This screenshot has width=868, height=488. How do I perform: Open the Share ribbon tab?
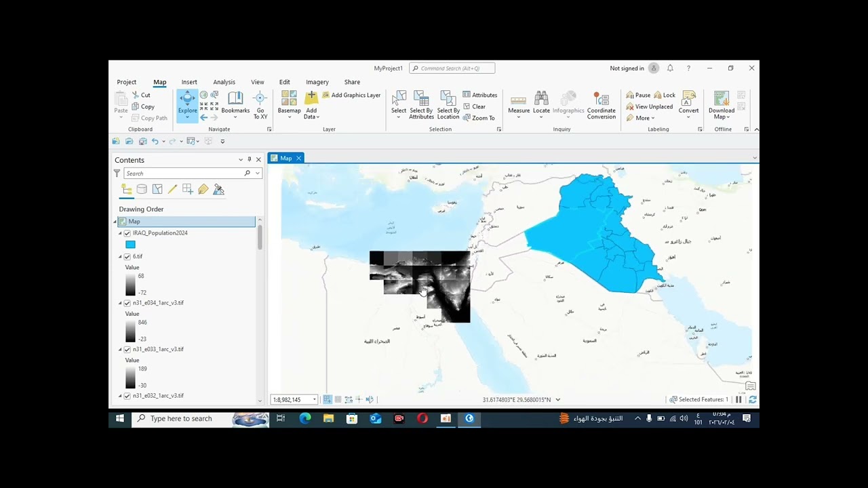point(352,82)
